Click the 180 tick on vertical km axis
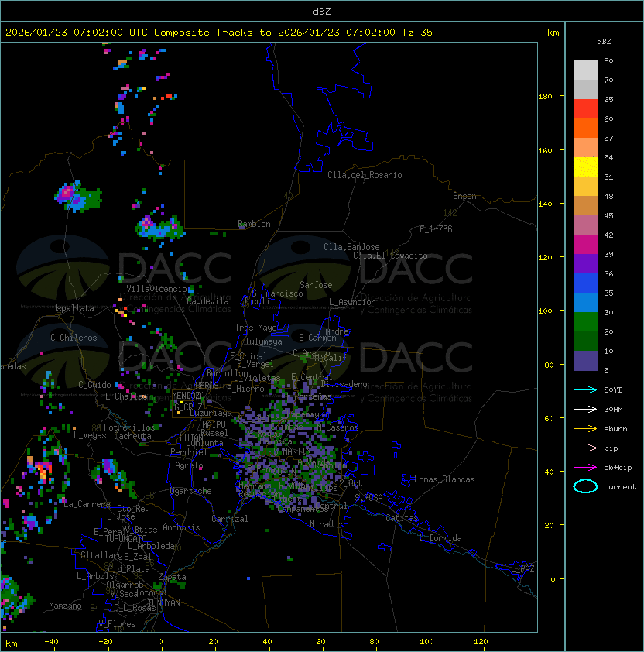The height and width of the screenshot is (652, 644). pyautogui.click(x=545, y=97)
